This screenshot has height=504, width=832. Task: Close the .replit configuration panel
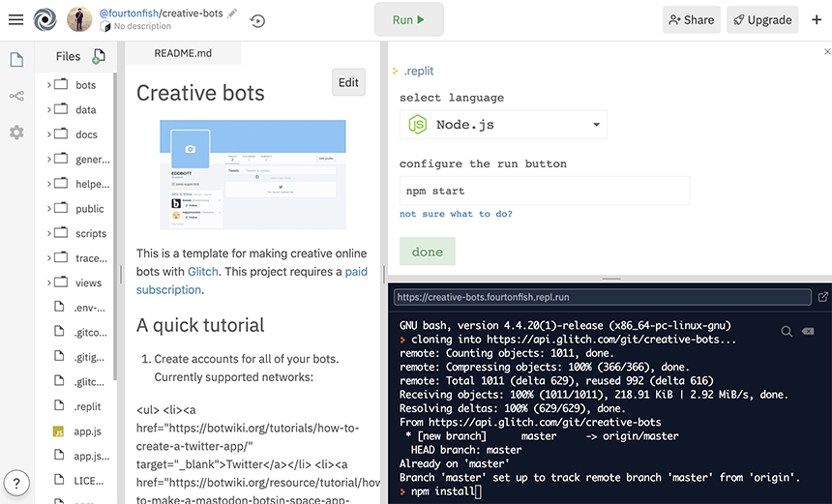coord(827,51)
